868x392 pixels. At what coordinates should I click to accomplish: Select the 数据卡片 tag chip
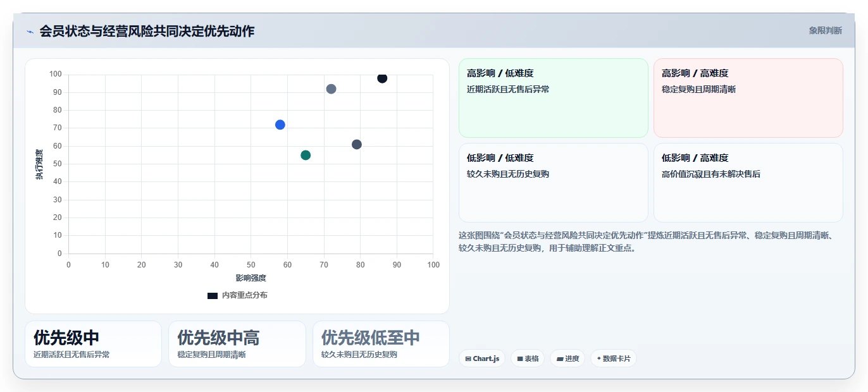click(x=614, y=358)
